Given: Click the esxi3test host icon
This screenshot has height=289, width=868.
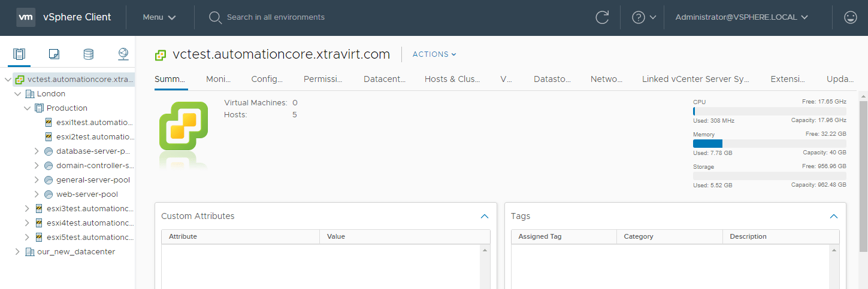Looking at the screenshot, I should pos(40,209).
